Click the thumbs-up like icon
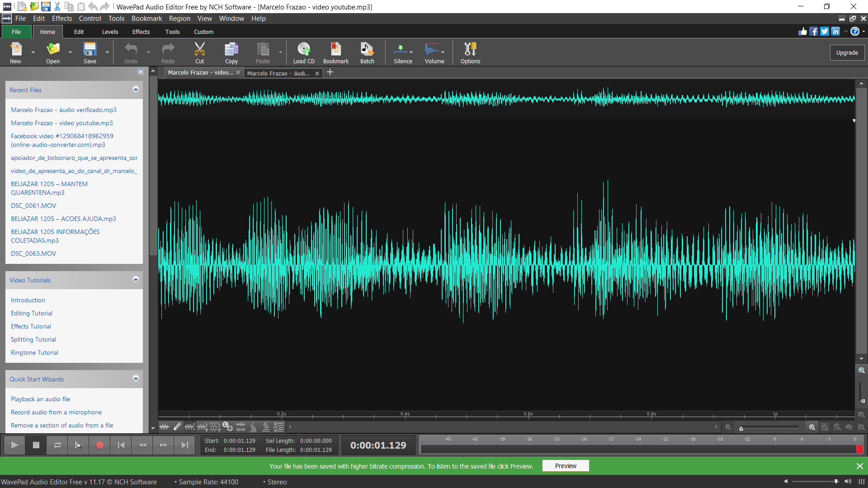 click(x=803, y=31)
